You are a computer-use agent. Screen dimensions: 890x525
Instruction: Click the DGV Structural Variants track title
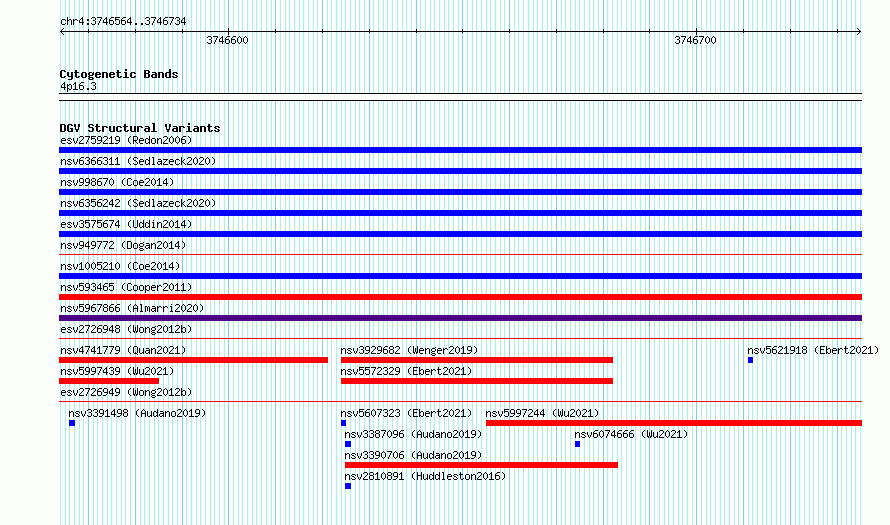140,128
